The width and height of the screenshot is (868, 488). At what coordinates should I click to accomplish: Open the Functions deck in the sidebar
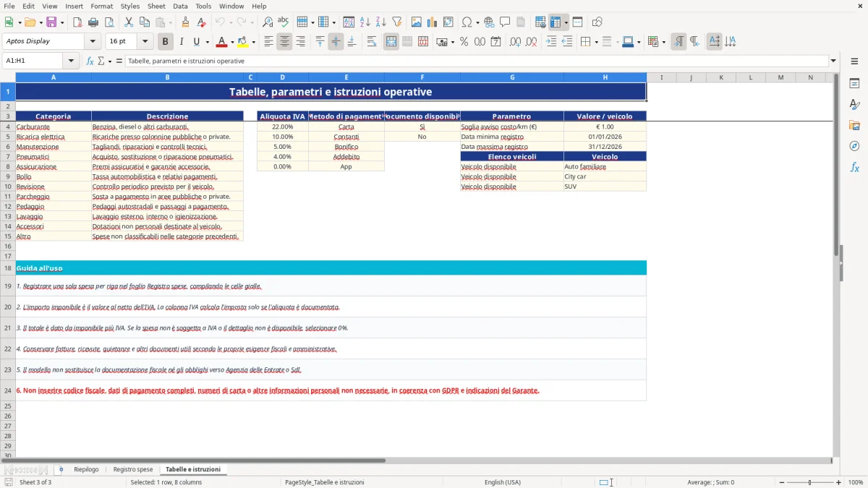[854, 167]
